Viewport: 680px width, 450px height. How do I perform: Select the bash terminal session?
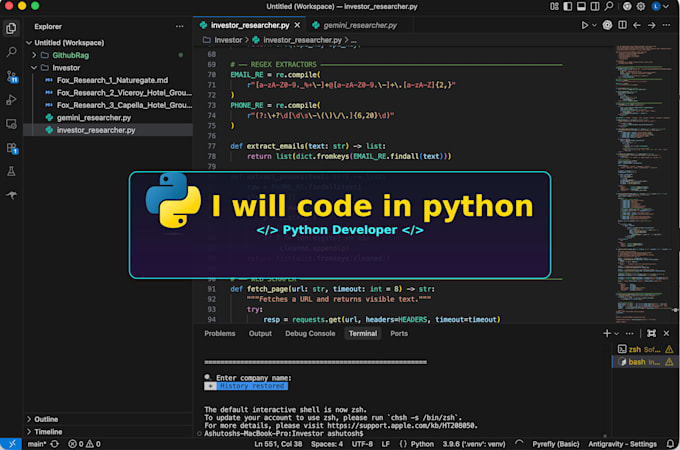[645, 362]
